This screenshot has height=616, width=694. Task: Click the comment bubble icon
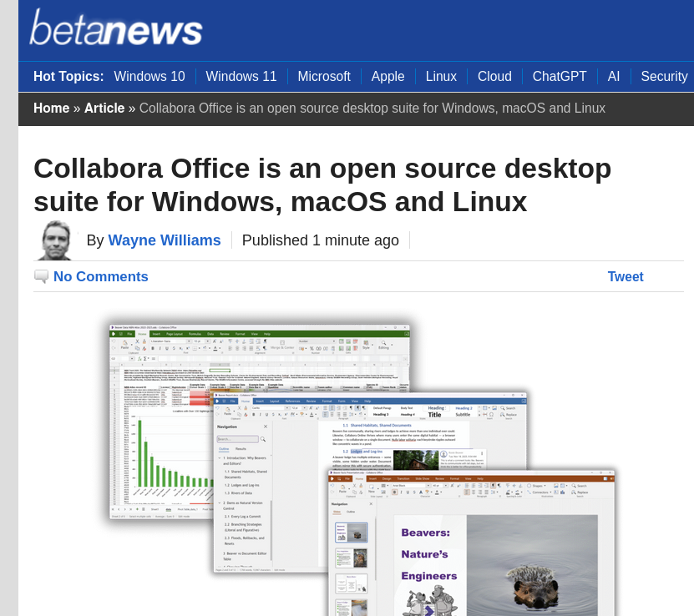[x=41, y=277]
